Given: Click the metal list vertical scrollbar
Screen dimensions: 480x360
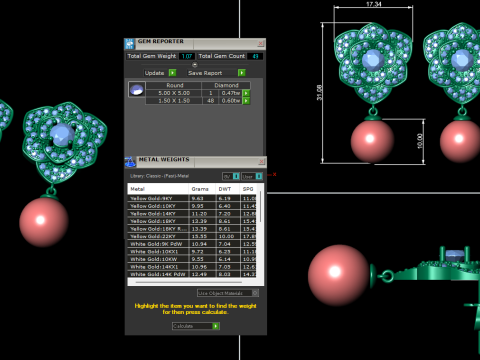Looking at the screenshot, I should (x=260, y=207).
